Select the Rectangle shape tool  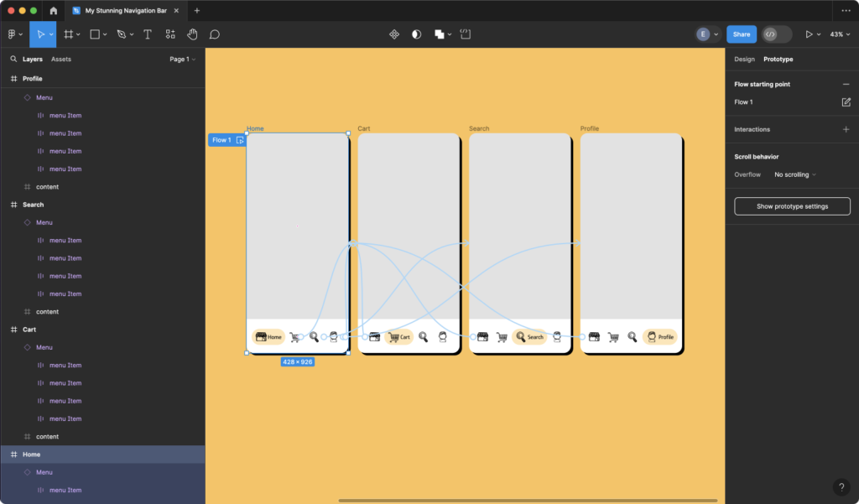coord(94,34)
